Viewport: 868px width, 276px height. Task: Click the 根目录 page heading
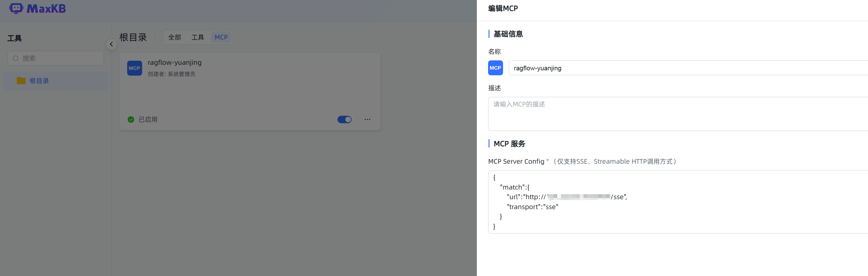point(133,37)
